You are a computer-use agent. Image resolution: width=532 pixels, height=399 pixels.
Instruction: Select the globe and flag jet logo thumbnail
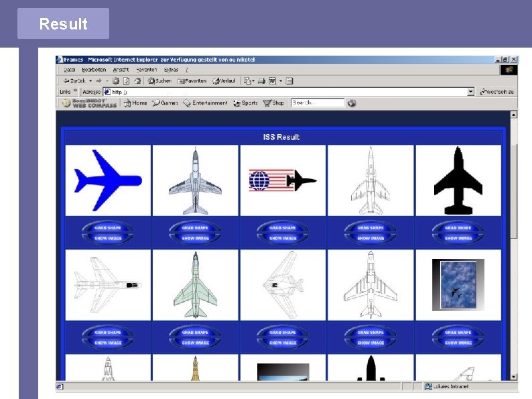point(283,180)
